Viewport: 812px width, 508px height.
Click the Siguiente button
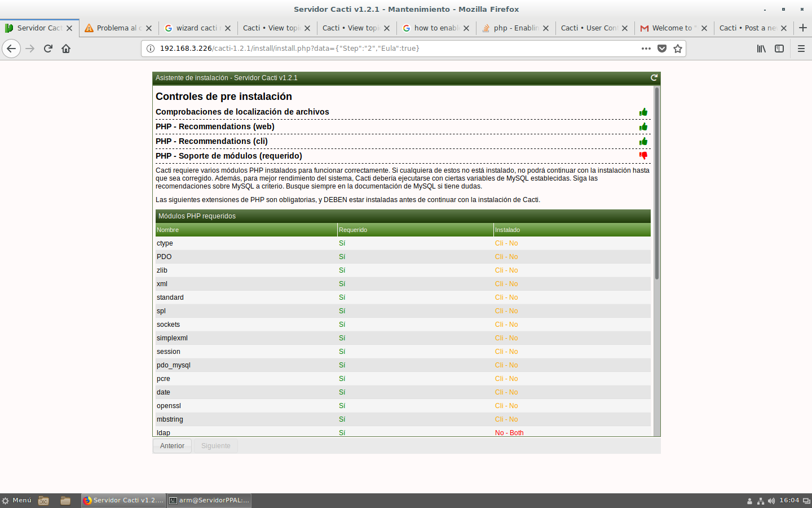(216, 446)
